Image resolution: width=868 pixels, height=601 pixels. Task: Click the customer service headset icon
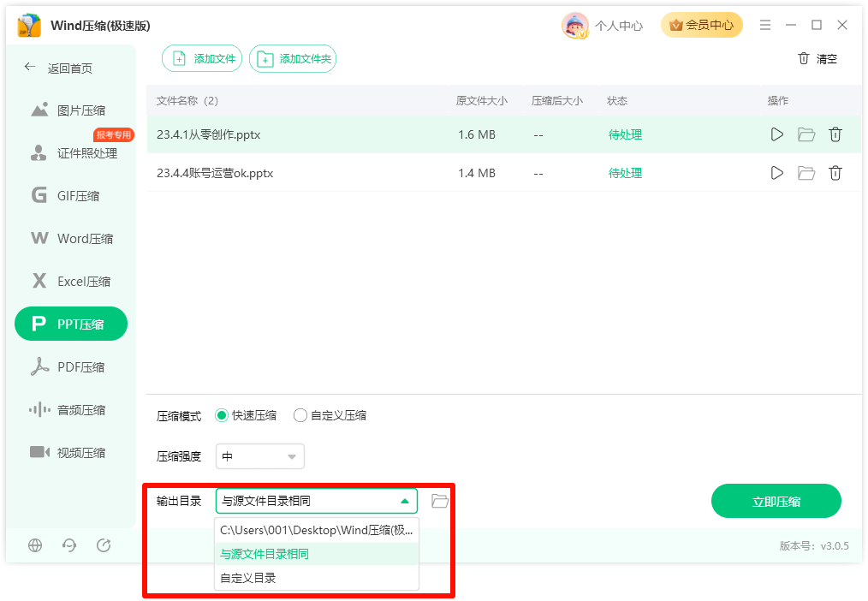coord(69,545)
